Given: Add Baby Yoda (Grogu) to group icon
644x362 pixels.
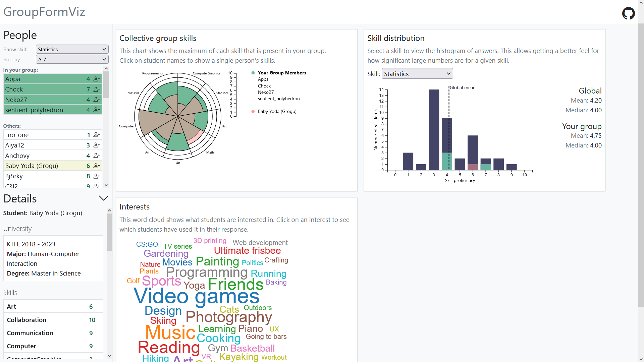Looking at the screenshot, I should [x=97, y=166].
